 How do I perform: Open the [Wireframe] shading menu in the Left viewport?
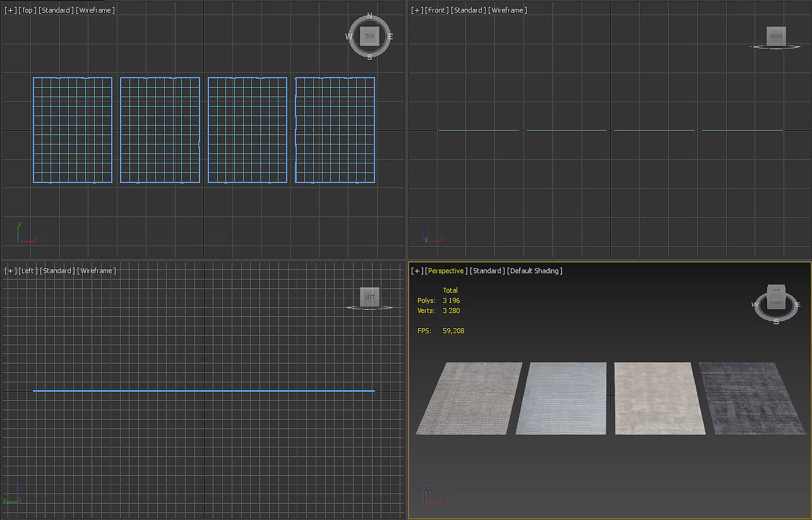(97, 271)
